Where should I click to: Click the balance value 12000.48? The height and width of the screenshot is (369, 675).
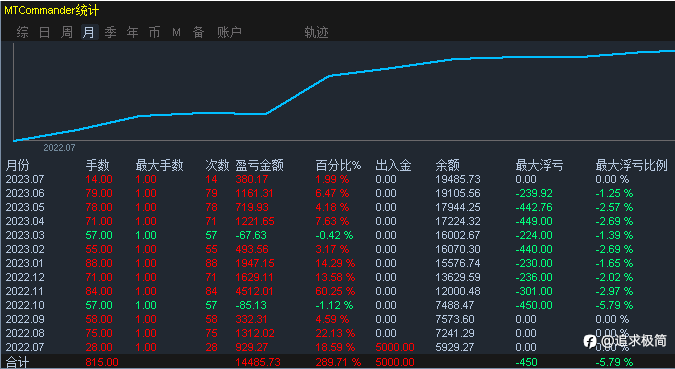(458, 291)
